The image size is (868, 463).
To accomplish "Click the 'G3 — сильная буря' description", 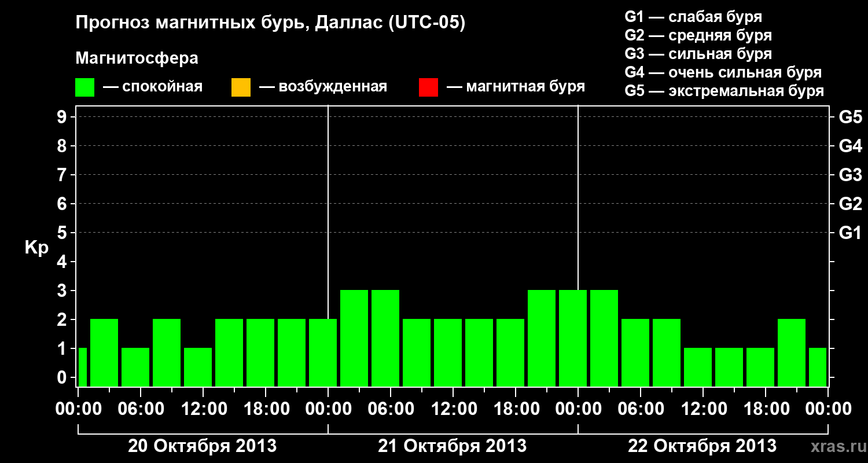I will 698,53.
